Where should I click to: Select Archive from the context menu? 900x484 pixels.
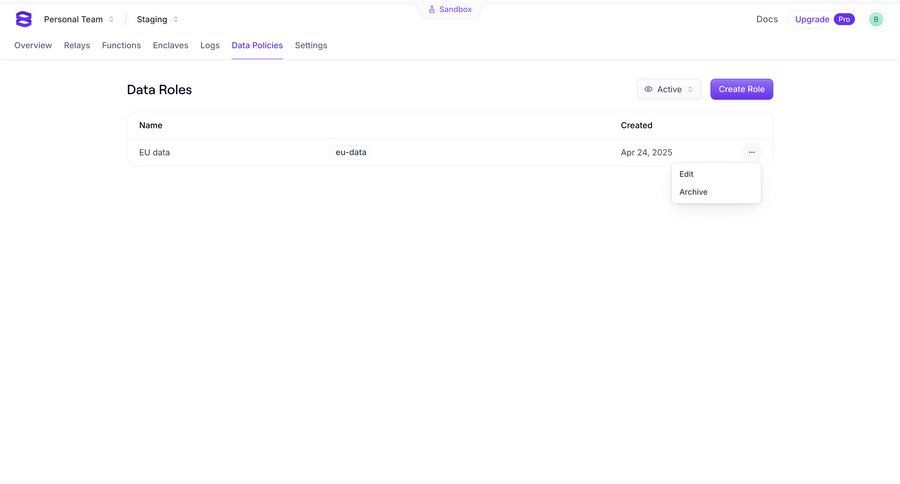tap(693, 192)
